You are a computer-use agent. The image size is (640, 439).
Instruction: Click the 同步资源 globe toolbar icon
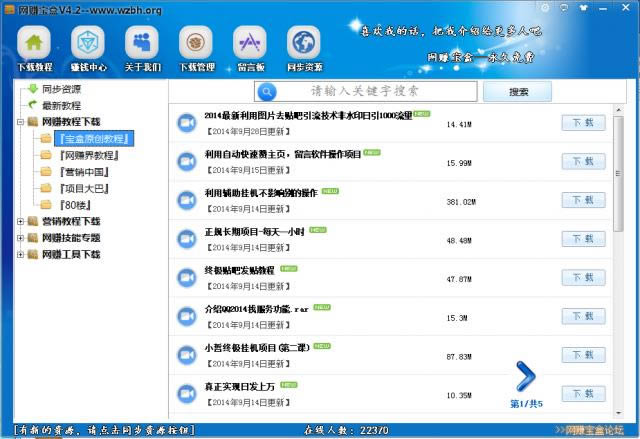(x=304, y=43)
